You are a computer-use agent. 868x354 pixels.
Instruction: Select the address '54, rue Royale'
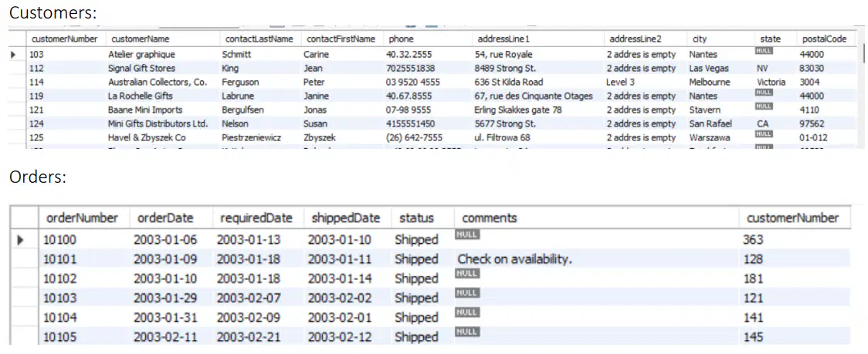click(x=504, y=54)
